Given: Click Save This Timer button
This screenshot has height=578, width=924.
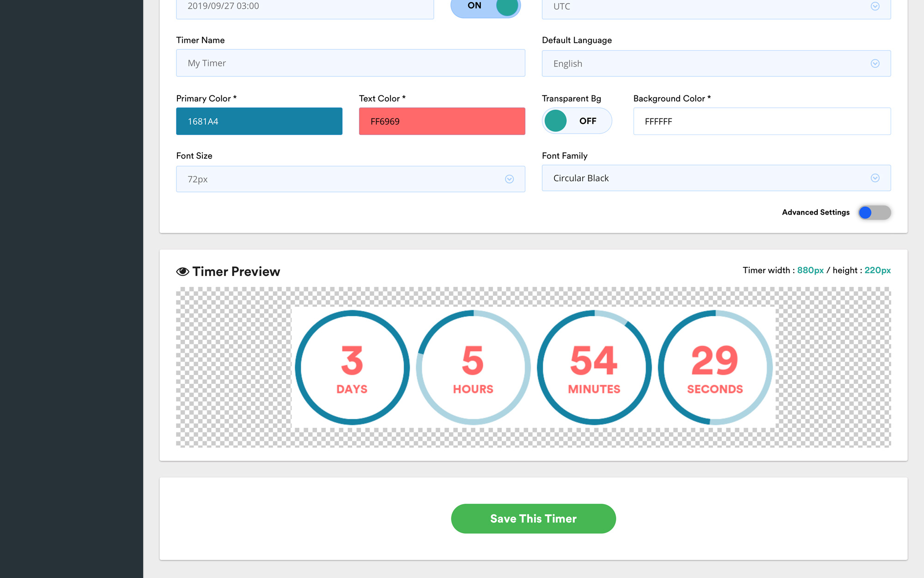Looking at the screenshot, I should tap(533, 518).
